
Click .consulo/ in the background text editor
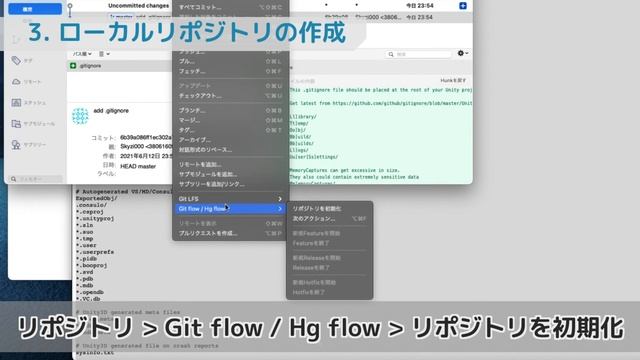click(x=91, y=205)
